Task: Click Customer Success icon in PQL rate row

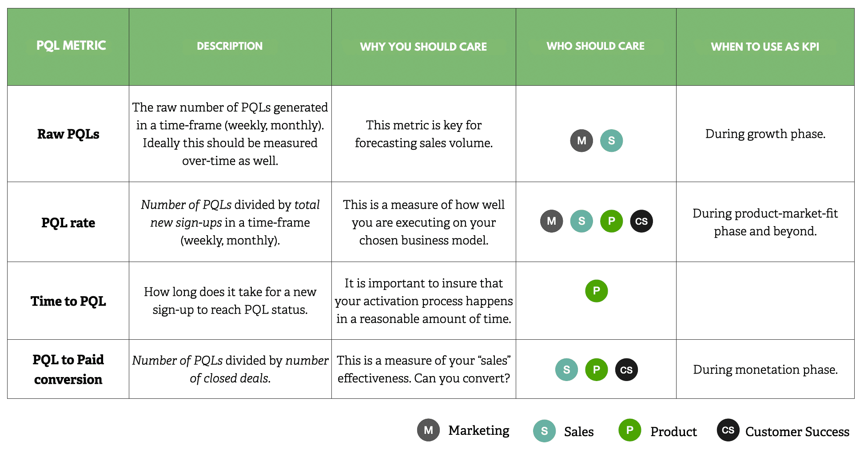Action: (641, 221)
